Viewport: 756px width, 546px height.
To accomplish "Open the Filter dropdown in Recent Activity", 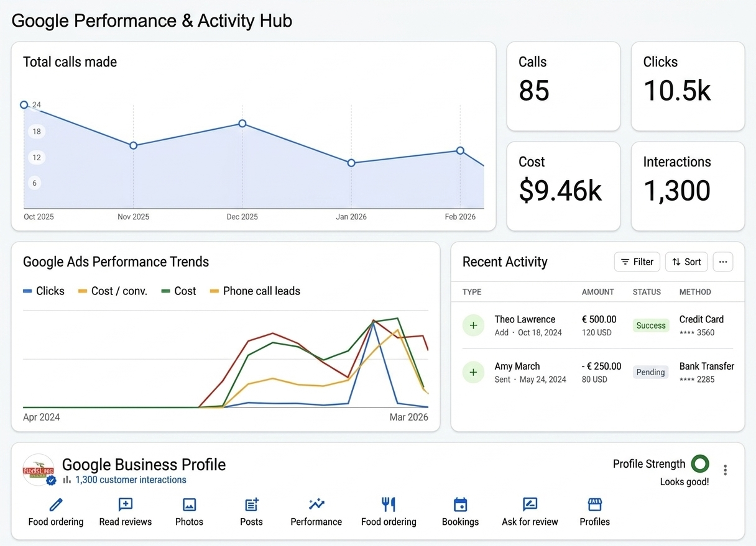I will tap(637, 262).
